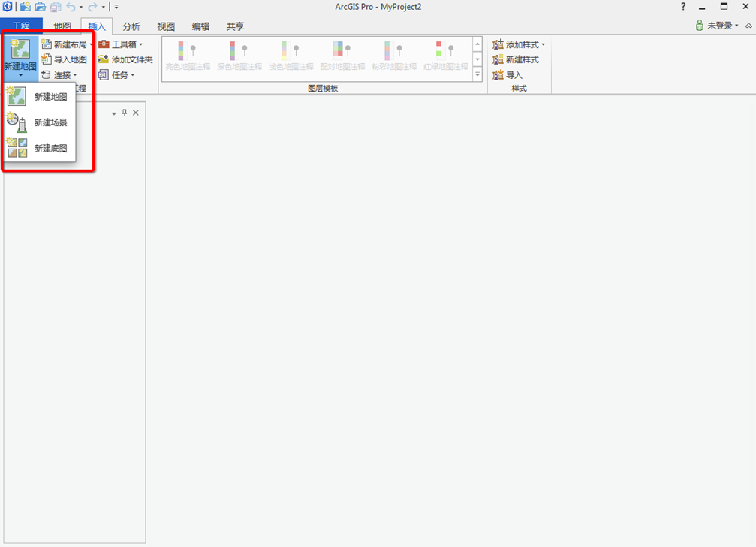Click the redo arrow icon
756x547 pixels.
tap(93, 7)
